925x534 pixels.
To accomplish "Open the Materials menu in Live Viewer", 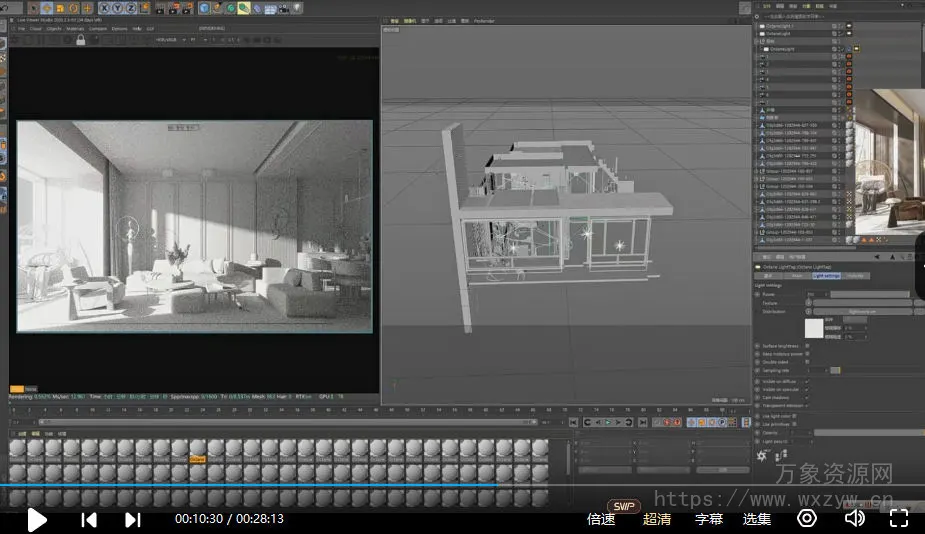I will point(75,28).
